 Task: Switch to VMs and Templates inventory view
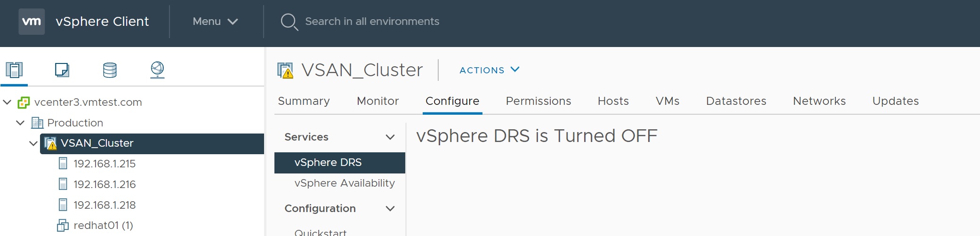coord(62,70)
